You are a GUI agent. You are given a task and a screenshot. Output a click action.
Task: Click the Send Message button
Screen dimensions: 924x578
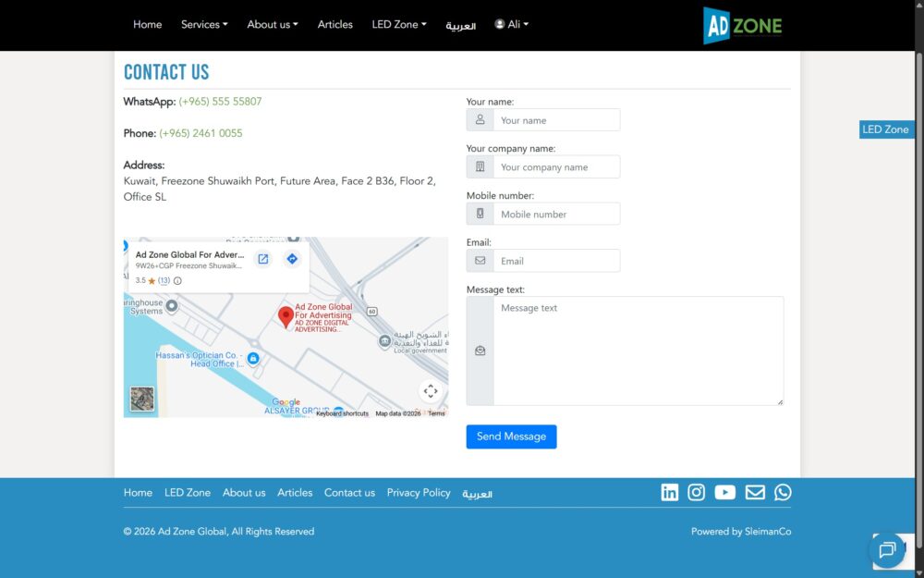(511, 437)
